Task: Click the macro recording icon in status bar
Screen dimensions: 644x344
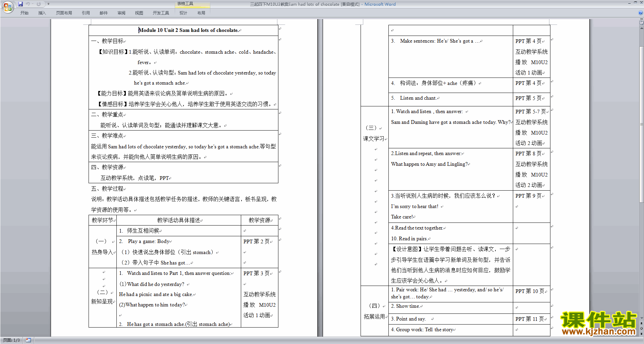Action: coord(28,340)
